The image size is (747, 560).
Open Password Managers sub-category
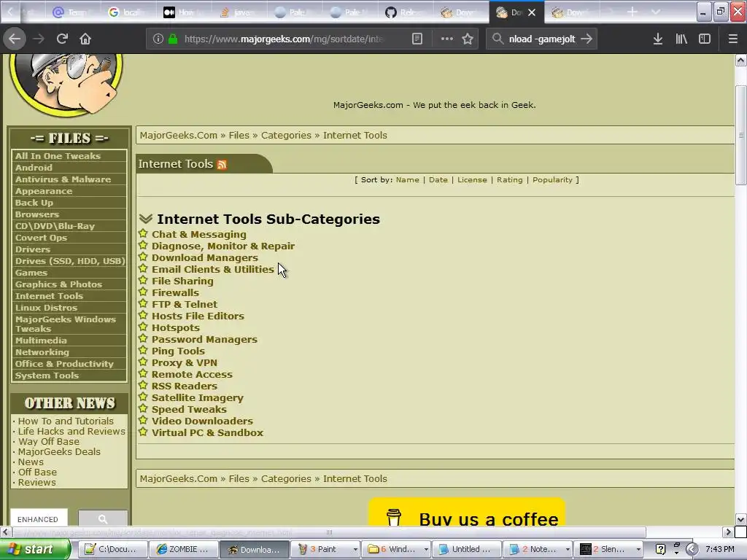[x=204, y=340]
